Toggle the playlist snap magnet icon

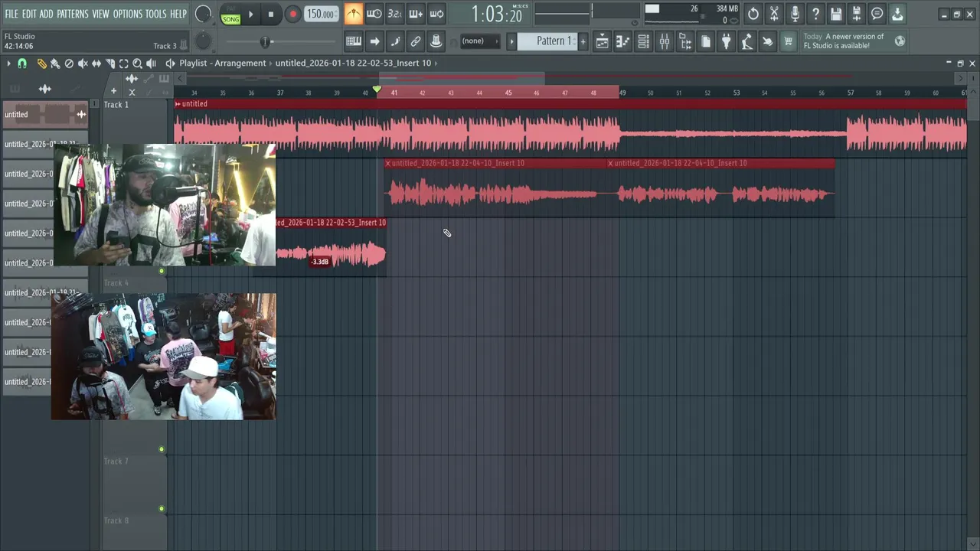click(x=22, y=64)
